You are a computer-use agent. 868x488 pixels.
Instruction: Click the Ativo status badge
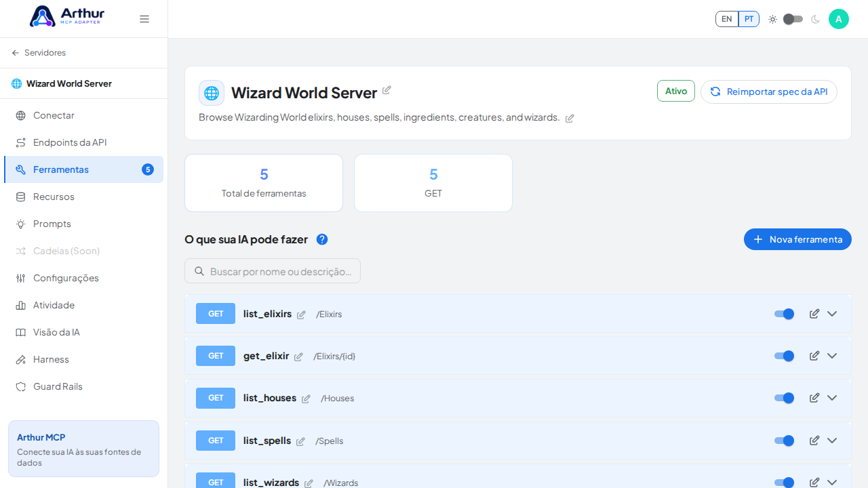point(676,91)
